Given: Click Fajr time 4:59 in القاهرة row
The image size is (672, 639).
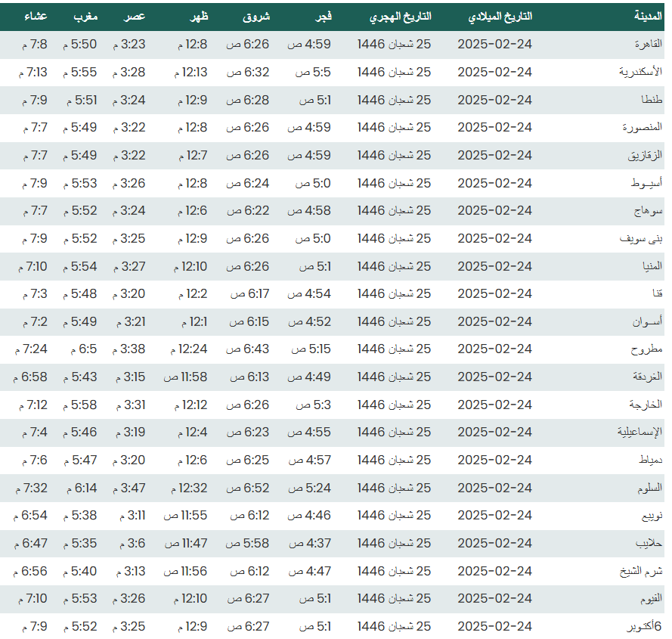Looking at the screenshot, I should tap(309, 44).
